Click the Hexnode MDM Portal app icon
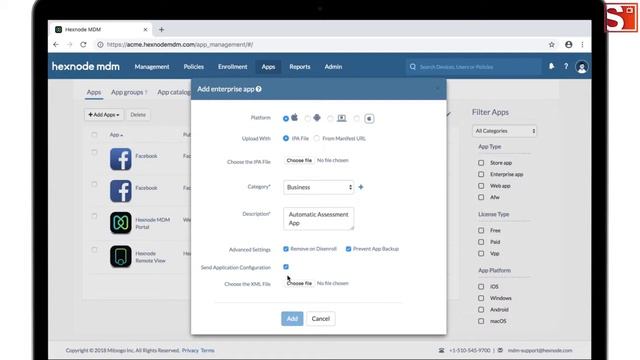Screen dimensions: 640x360 pyautogui.click(x=120, y=222)
